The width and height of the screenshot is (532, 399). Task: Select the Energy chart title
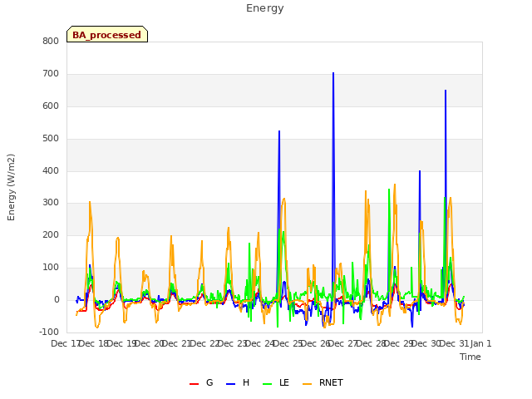pos(265,8)
